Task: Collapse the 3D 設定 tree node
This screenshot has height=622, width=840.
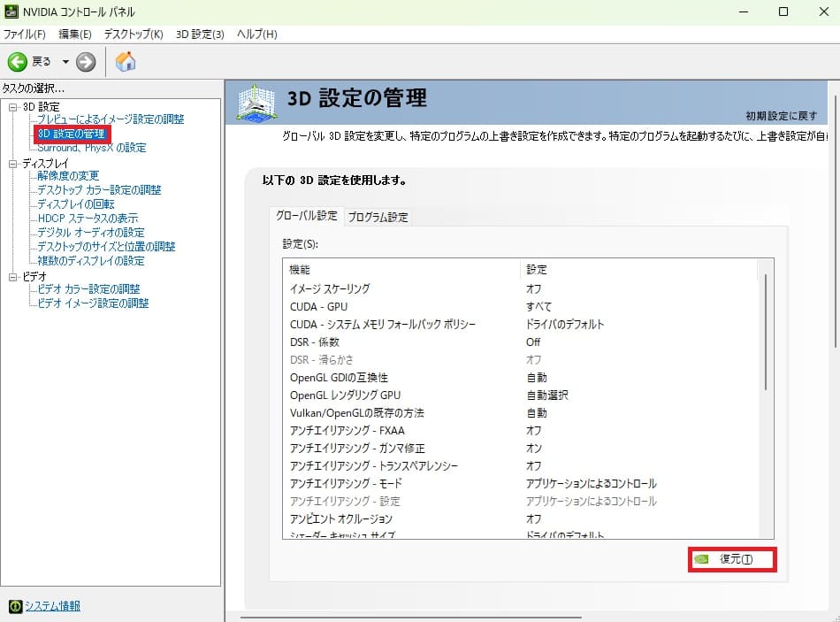Action: (13, 107)
